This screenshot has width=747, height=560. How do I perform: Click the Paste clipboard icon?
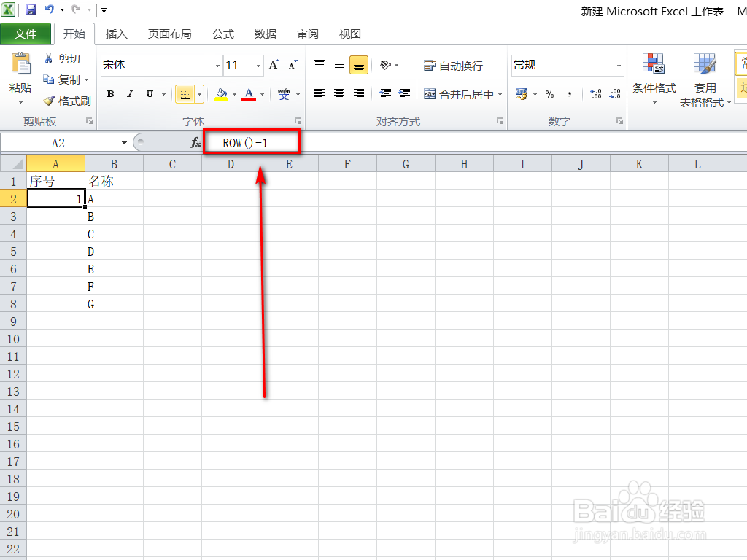click(21, 63)
